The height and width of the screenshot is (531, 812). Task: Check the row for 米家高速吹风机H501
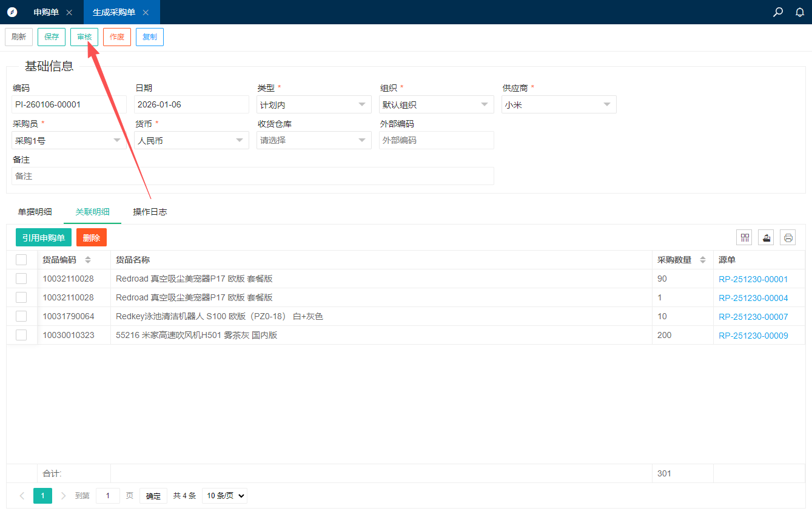[x=21, y=335]
